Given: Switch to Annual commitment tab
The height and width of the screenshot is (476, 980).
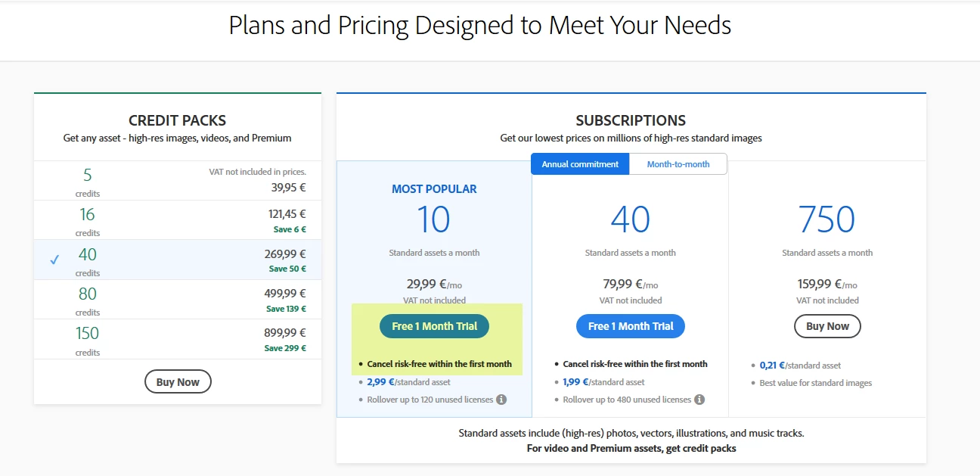Looking at the screenshot, I should [x=580, y=164].
